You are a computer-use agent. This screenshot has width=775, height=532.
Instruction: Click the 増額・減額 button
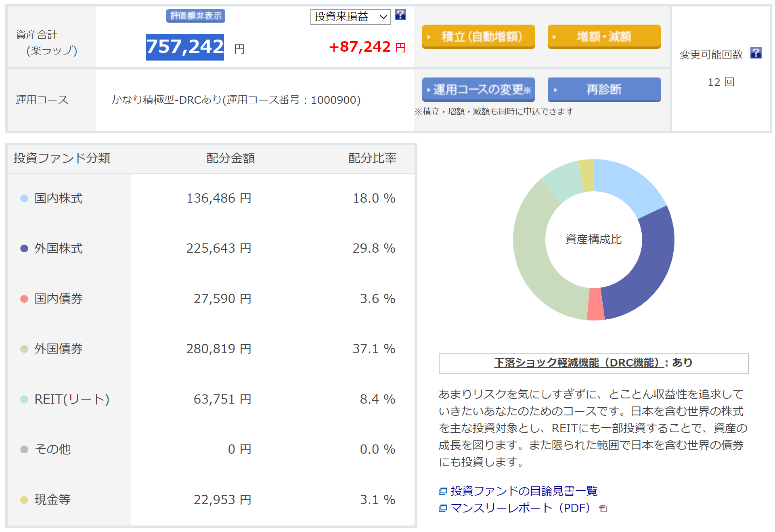[x=603, y=37]
